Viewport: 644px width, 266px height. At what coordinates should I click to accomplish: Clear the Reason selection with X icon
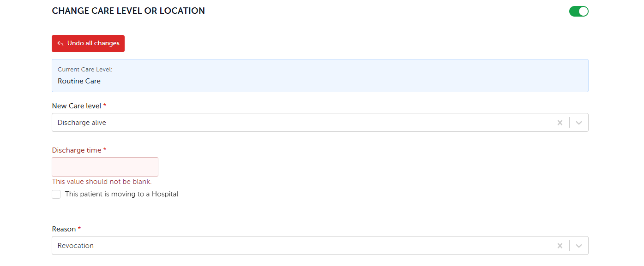(560, 246)
